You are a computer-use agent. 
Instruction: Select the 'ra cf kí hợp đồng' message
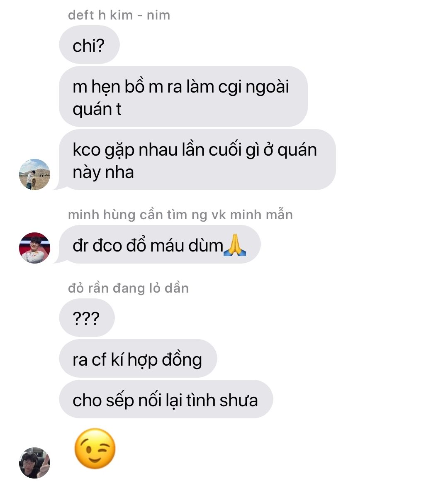point(138,358)
